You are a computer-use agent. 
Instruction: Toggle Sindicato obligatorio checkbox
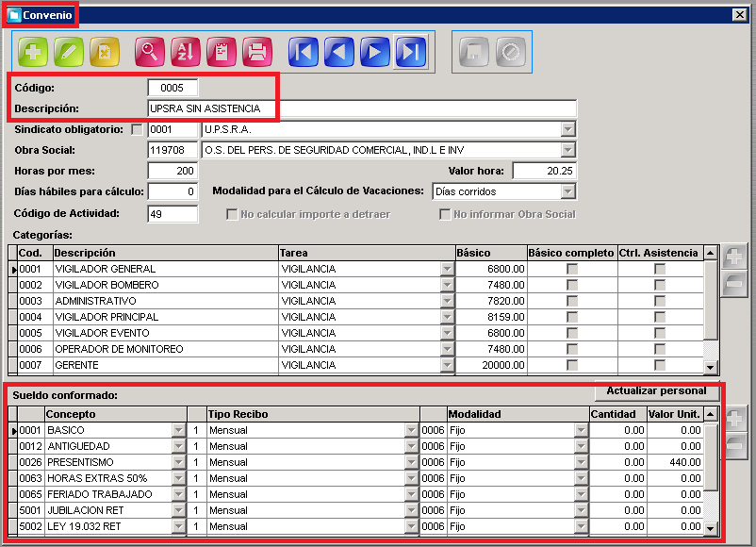pos(138,129)
